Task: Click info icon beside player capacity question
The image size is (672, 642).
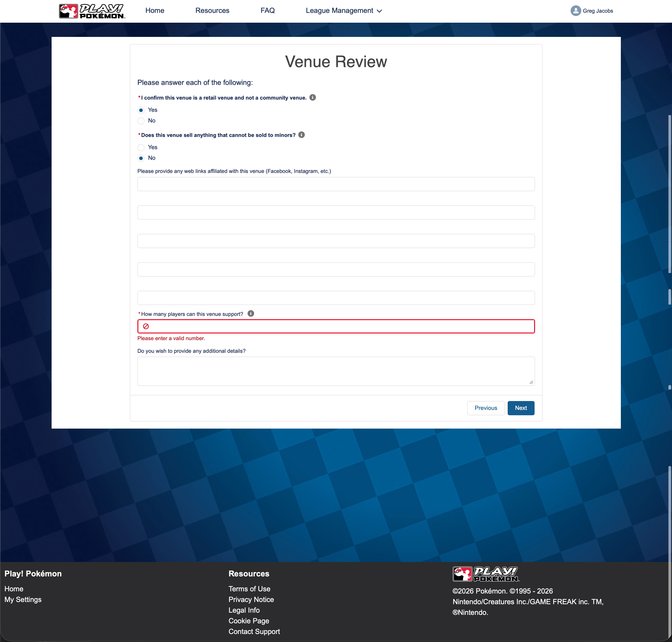Action: 251,314
